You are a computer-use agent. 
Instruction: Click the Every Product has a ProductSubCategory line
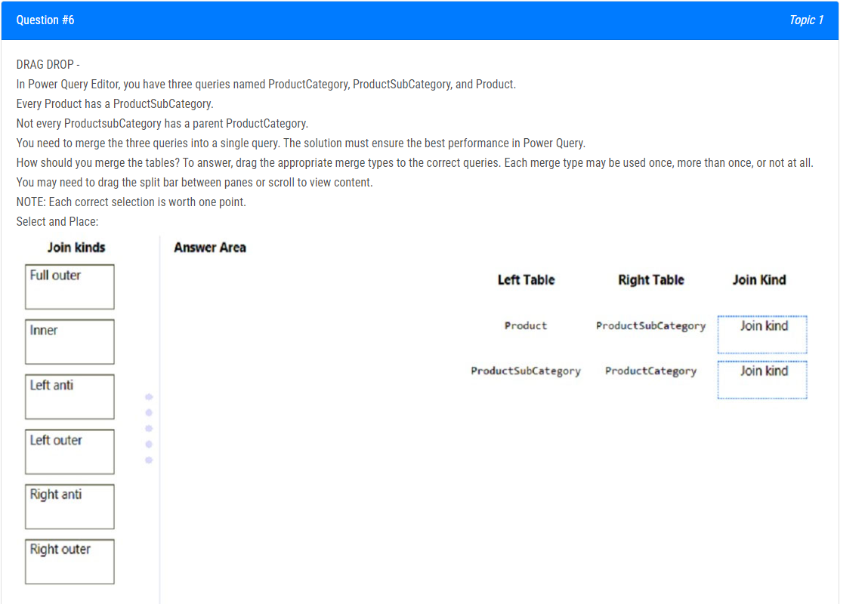tap(115, 104)
